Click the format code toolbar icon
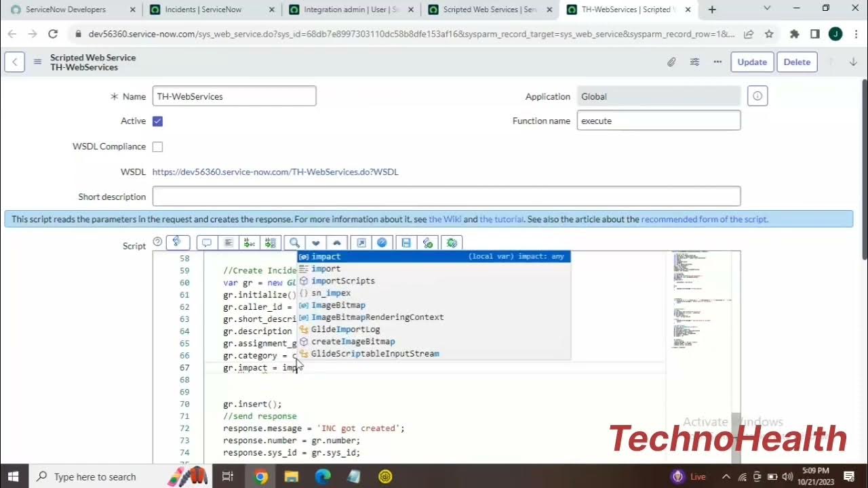868x488 pixels. [229, 243]
